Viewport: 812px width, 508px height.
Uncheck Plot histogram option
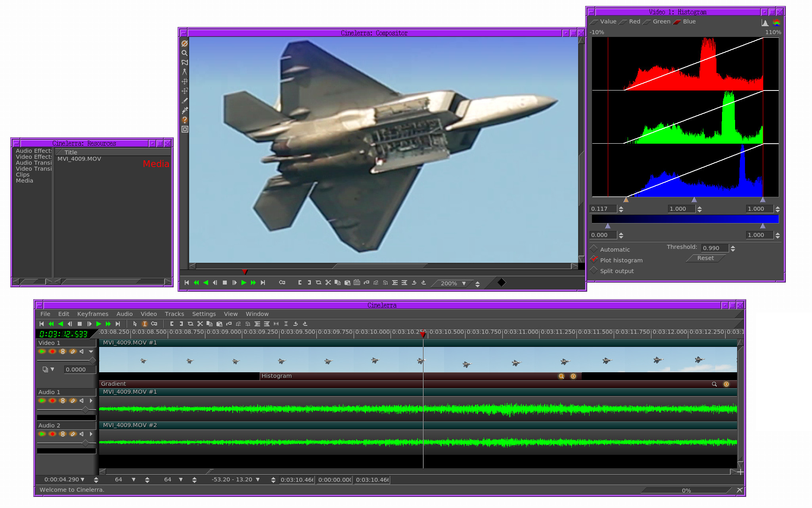coord(594,260)
